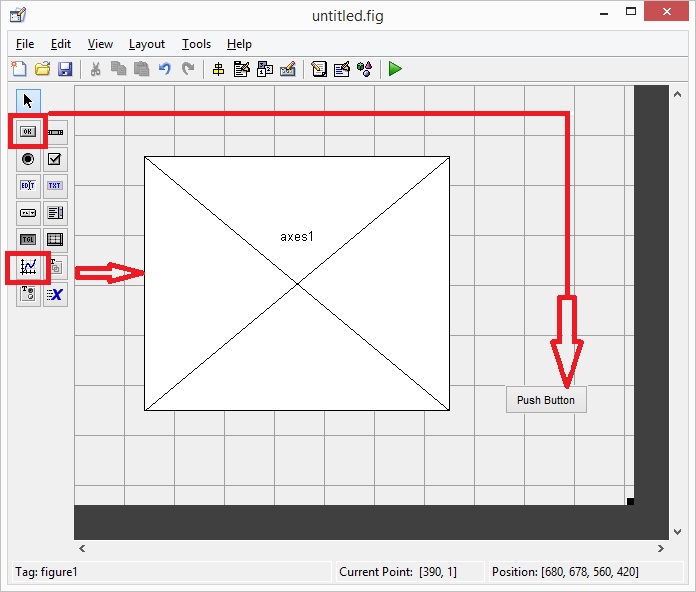Click the vertical scrollbar up arrow
The image size is (696, 592).
[x=677, y=94]
